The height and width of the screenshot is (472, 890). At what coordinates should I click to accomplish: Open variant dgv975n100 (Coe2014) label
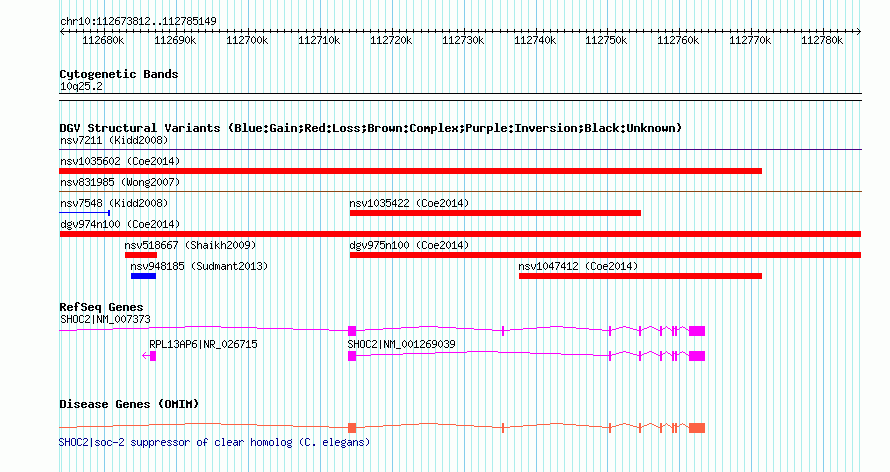409,245
